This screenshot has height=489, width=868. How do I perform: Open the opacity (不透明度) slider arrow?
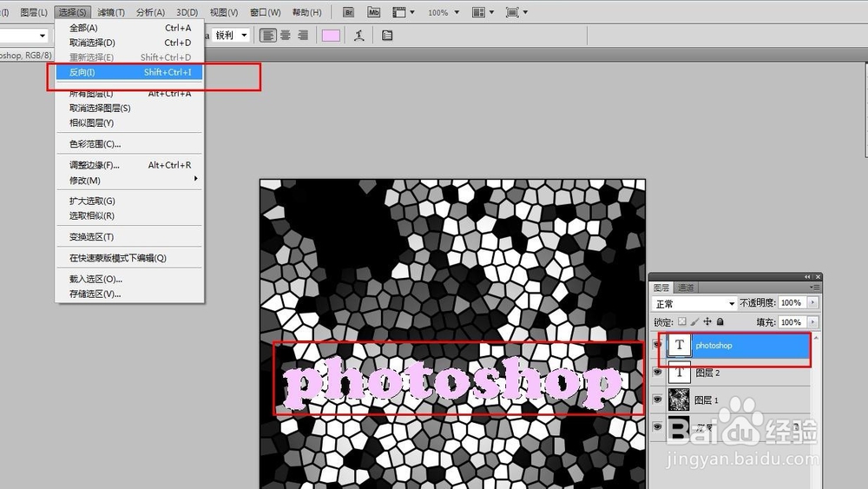[x=812, y=303]
